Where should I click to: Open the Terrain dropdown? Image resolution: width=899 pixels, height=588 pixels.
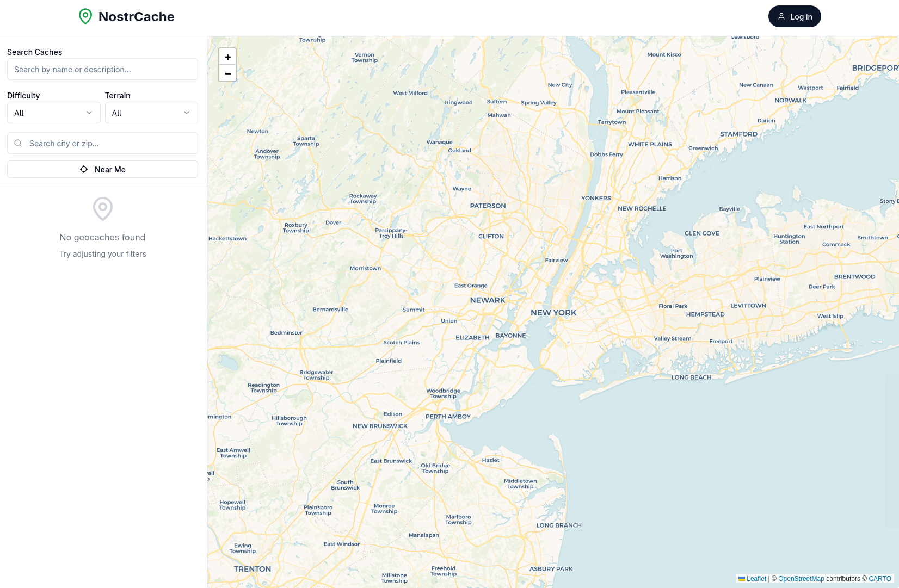point(151,113)
